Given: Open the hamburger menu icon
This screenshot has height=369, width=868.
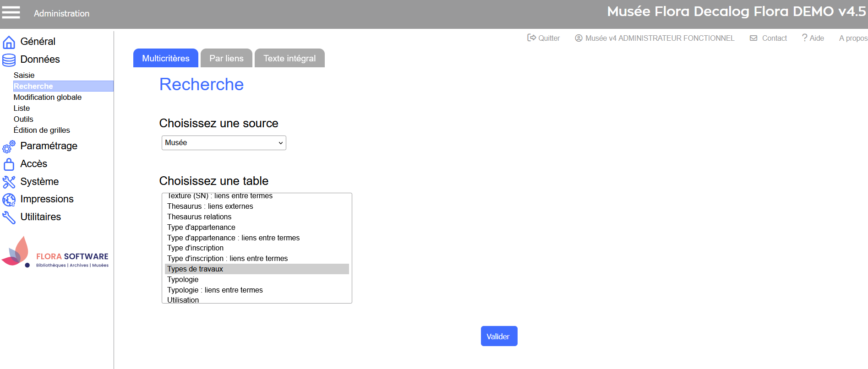Looking at the screenshot, I should 11,13.
